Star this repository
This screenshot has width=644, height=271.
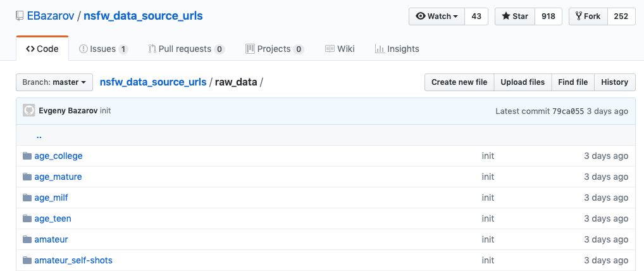[x=515, y=16]
